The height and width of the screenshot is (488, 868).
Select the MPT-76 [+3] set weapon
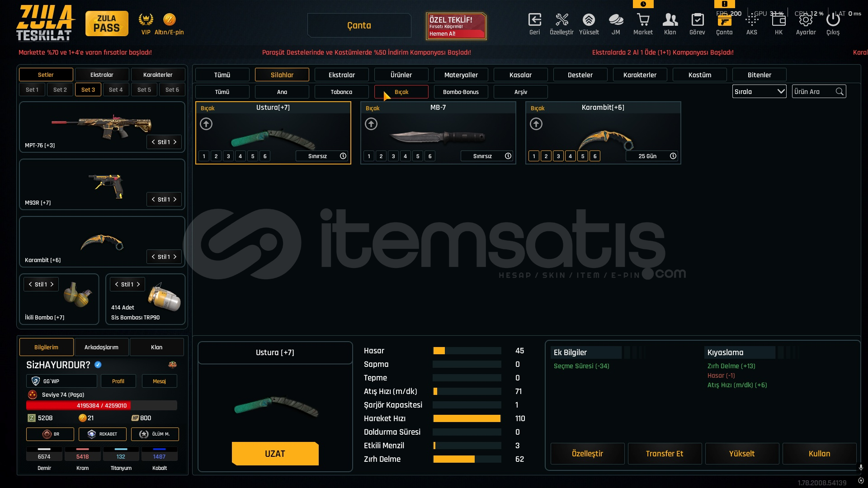point(102,127)
